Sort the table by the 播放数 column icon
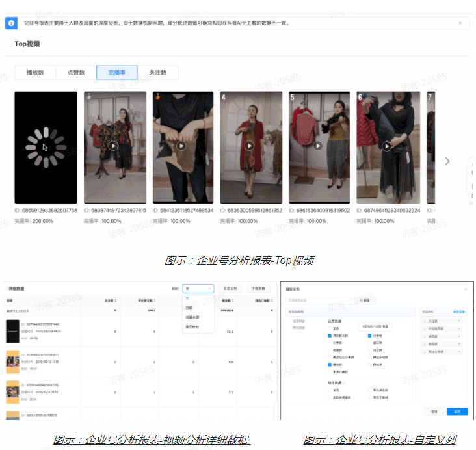Viewport: 476px width, 450px height. point(233,300)
